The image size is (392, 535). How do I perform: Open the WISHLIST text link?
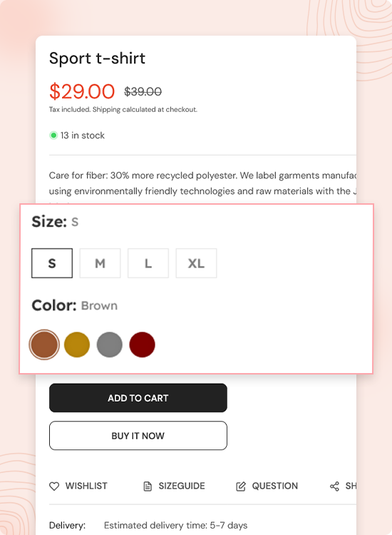pyautogui.click(x=86, y=486)
